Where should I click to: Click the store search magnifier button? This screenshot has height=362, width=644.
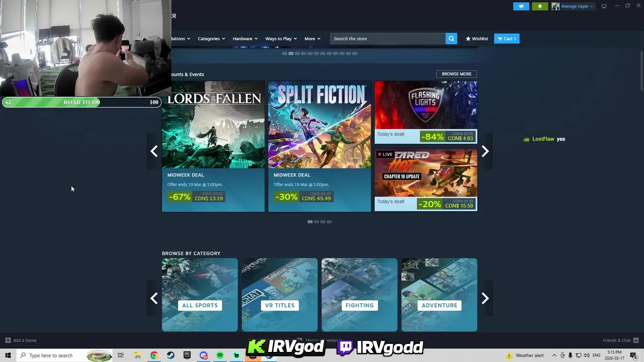point(451,39)
